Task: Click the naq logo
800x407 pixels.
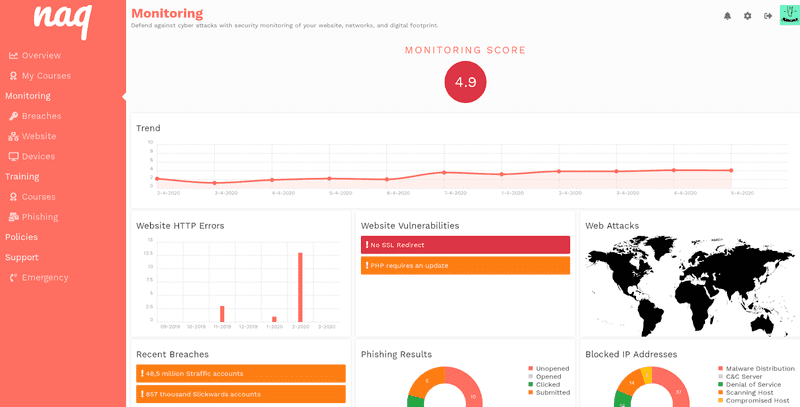Action: coord(62,20)
